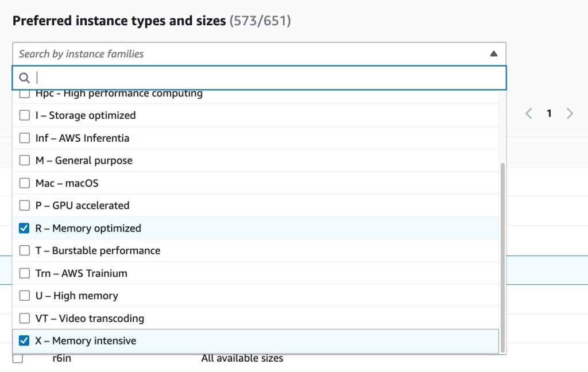This screenshot has height=372, width=588.
Task: Click the r6in instance type text
Action: tap(62, 358)
